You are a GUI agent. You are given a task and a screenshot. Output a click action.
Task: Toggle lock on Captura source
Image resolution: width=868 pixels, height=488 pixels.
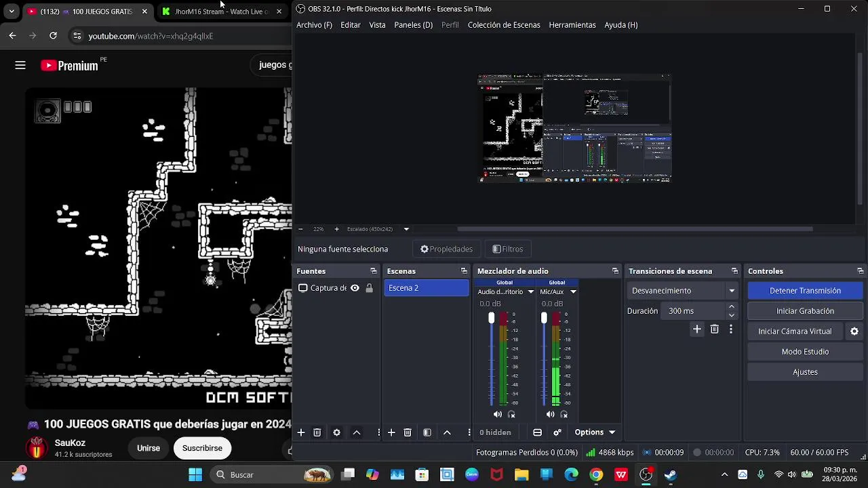(x=369, y=288)
